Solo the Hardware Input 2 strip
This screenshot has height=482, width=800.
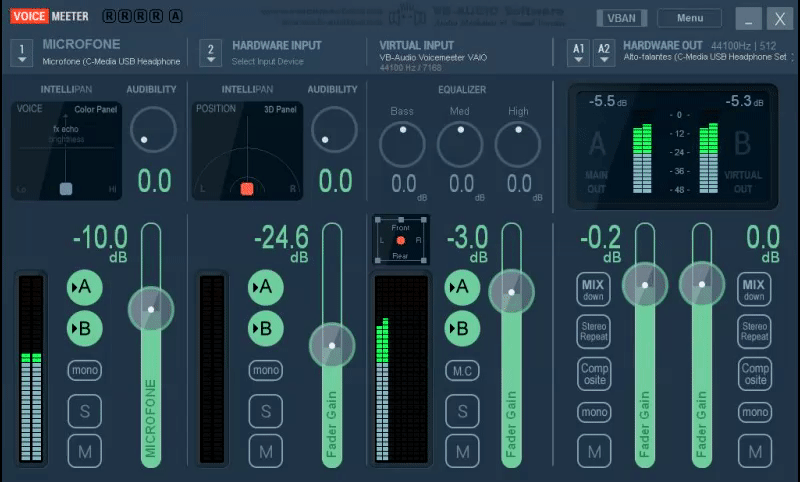[266, 411]
